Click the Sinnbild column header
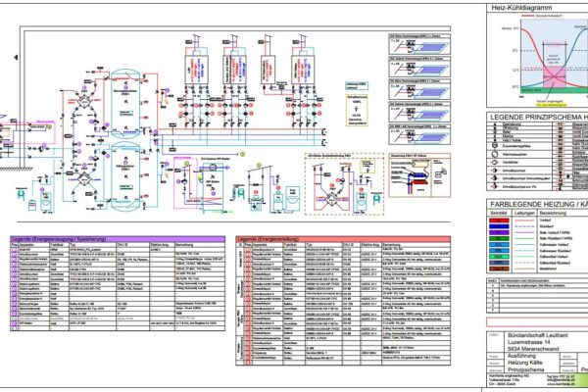This screenshot has height=392, width=588. (x=499, y=213)
